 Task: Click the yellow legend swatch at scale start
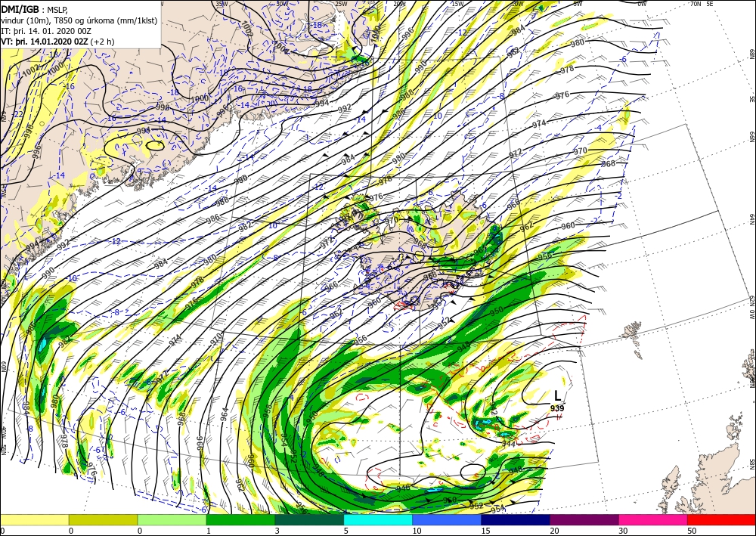click(34, 519)
